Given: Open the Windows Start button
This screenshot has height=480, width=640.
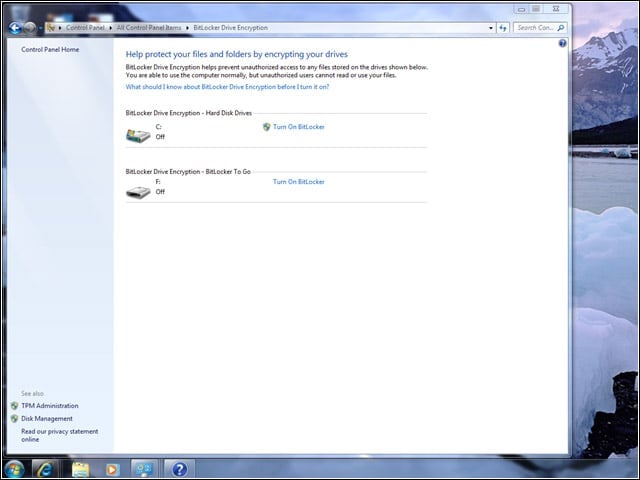Looking at the screenshot, I should tap(14, 469).
